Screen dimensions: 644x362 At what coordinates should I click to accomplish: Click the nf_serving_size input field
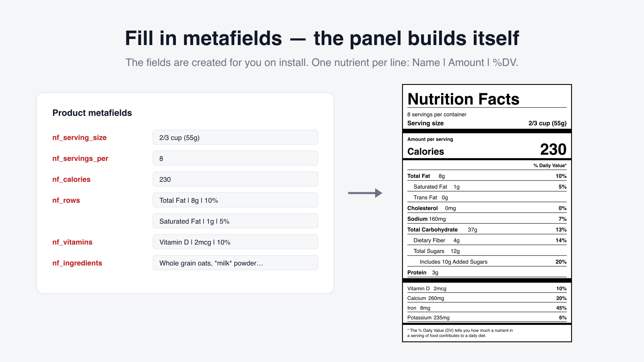(235, 137)
